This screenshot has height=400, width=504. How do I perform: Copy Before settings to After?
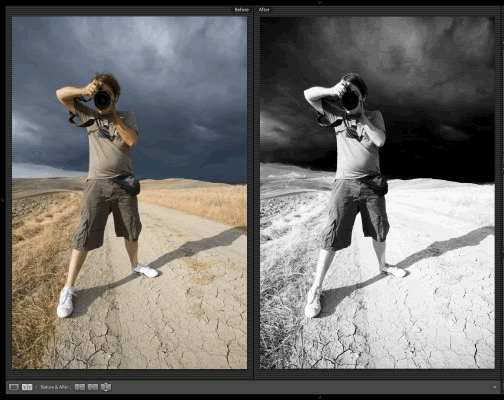pos(80,387)
